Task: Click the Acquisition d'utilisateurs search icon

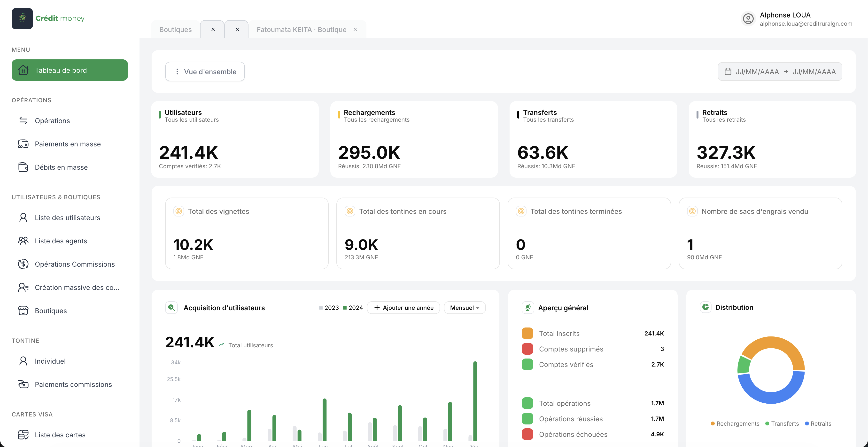Action: tap(171, 307)
